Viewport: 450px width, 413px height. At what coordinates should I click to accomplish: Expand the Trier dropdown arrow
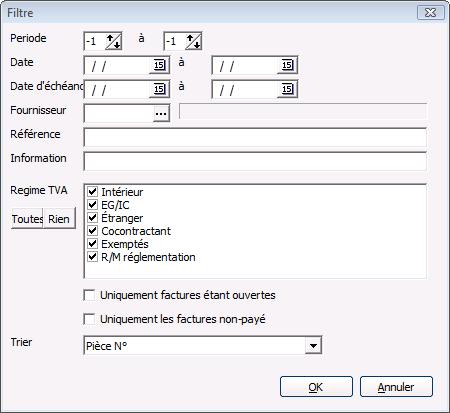[x=313, y=346]
